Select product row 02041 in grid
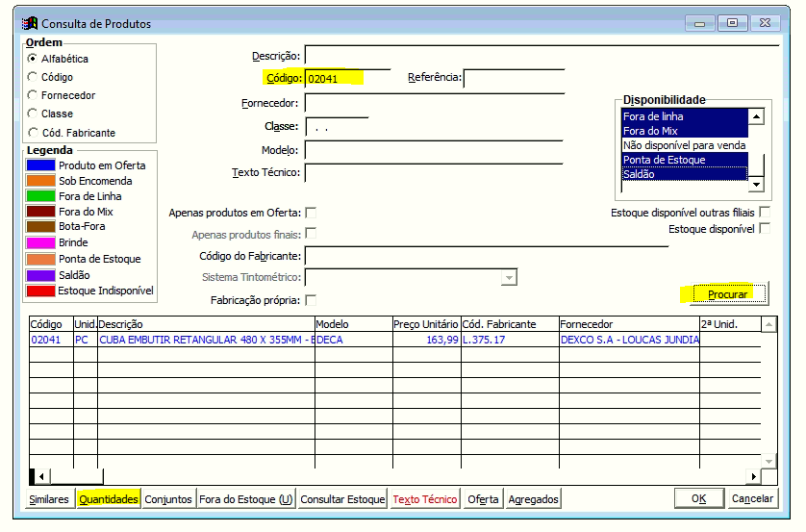Image resolution: width=806 pixels, height=532 pixels. 394,340
